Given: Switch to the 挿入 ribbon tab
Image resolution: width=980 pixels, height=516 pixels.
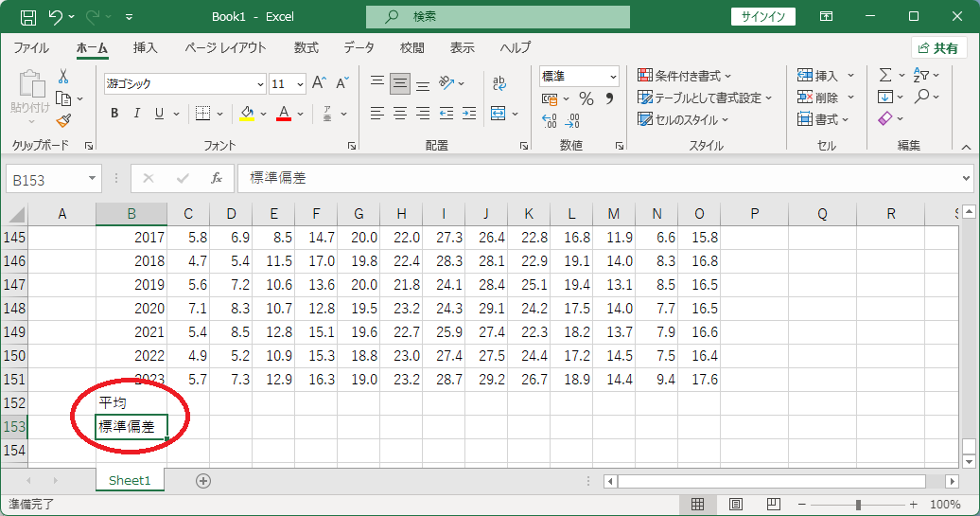Looking at the screenshot, I should (145, 47).
